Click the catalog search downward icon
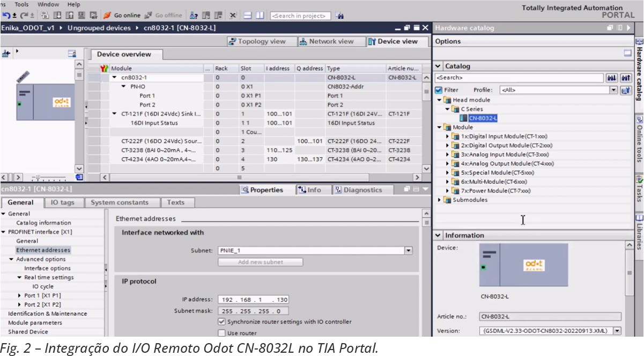644x356 pixels. pyautogui.click(x=612, y=78)
